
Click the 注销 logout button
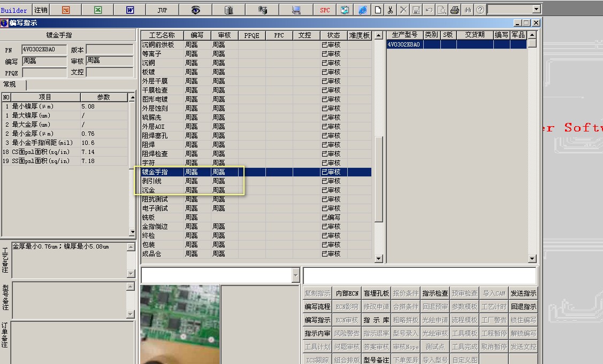click(40, 10)
